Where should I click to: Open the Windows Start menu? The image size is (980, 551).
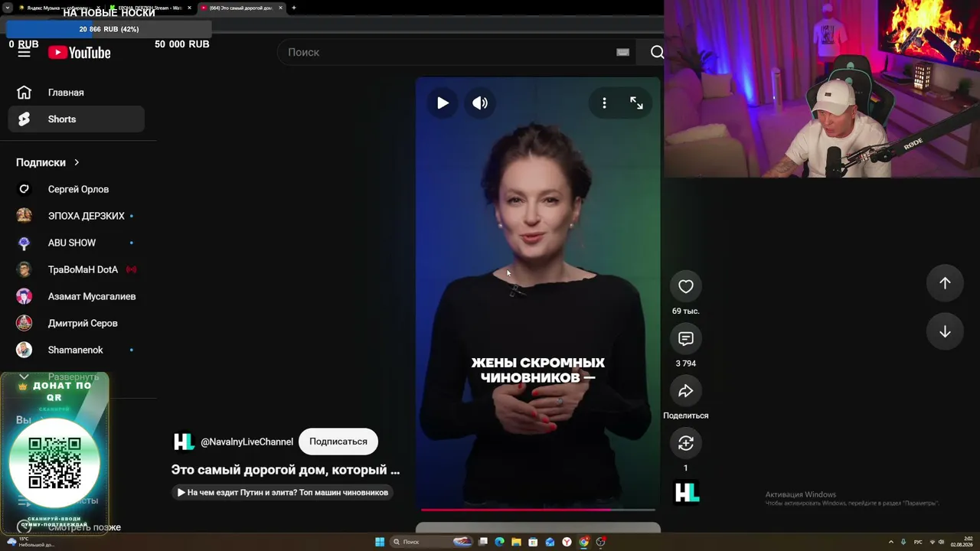(380, 542)
